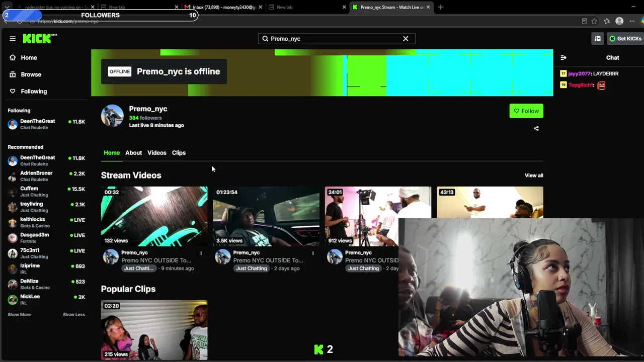
Task: Open channel avatar under the 01:23:54 video
Action: [x=223, y=257]
